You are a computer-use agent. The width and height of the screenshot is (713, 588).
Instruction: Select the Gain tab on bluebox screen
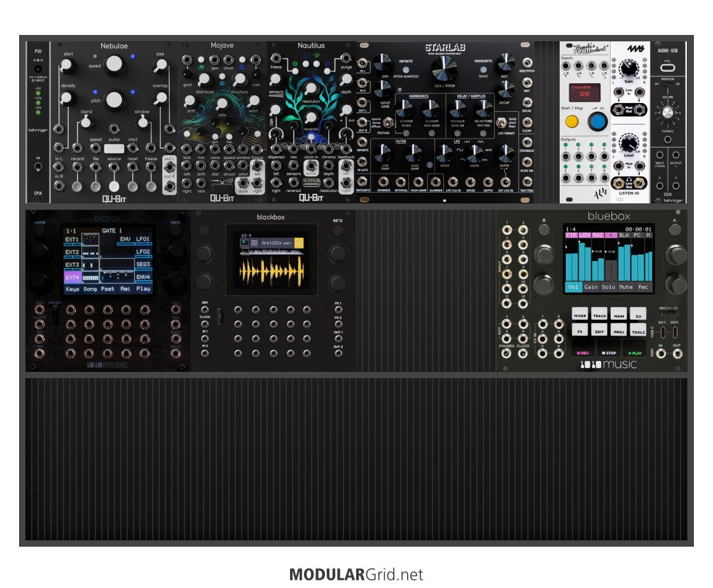click(591, 287)
